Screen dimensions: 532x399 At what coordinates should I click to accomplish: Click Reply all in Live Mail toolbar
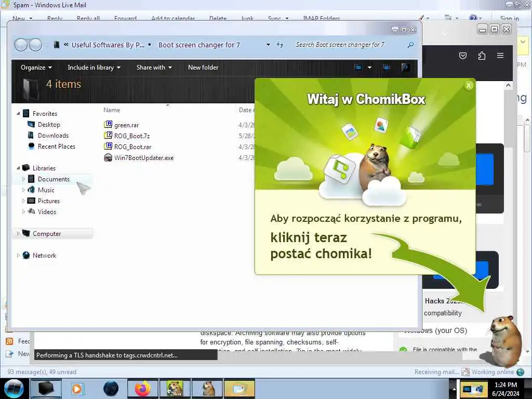(88, 18)
